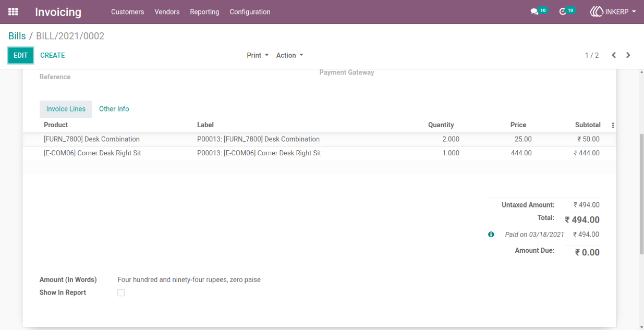Expand the Action dropdown

pos(289,55)
